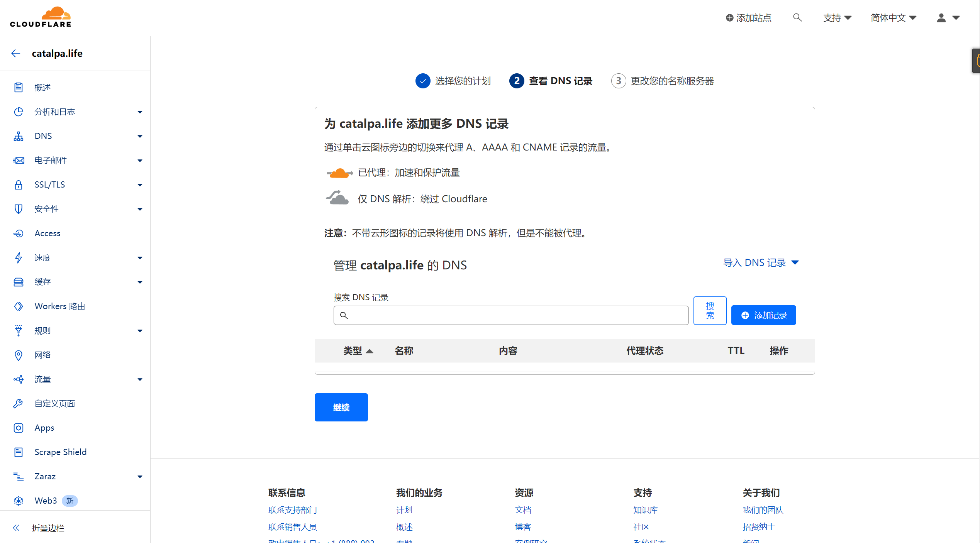
Task: Open the 社区 link in footer
Action: (x=641, y=527)
